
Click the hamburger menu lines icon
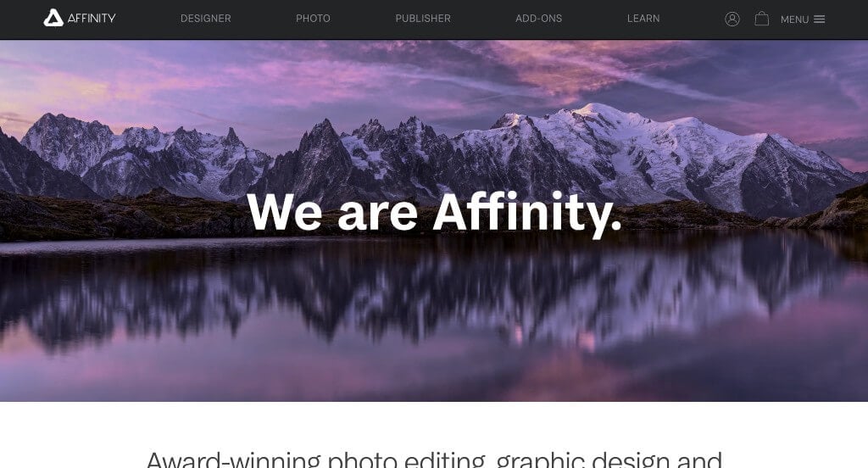pos(820,19)
